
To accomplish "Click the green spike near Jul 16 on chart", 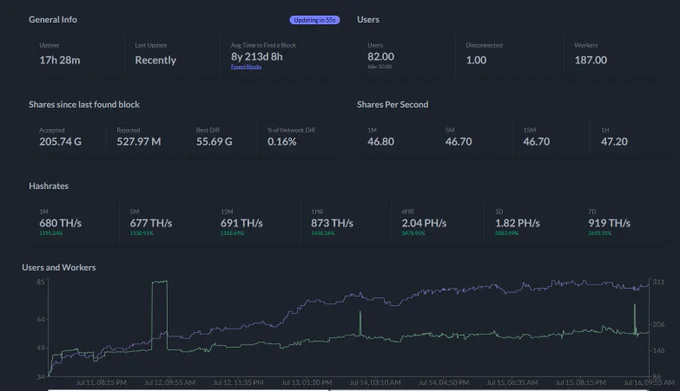I will coord(635,319).
